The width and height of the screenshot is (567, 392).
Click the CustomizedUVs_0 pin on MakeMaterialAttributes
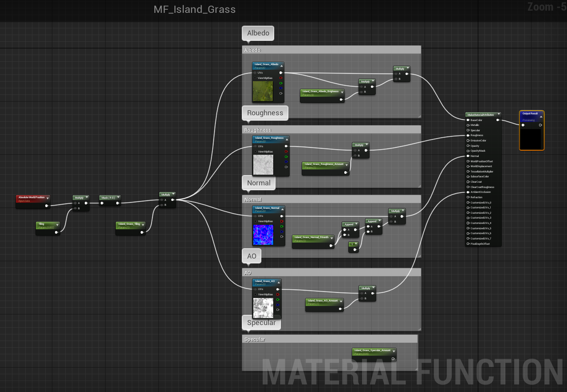point(468,203)
